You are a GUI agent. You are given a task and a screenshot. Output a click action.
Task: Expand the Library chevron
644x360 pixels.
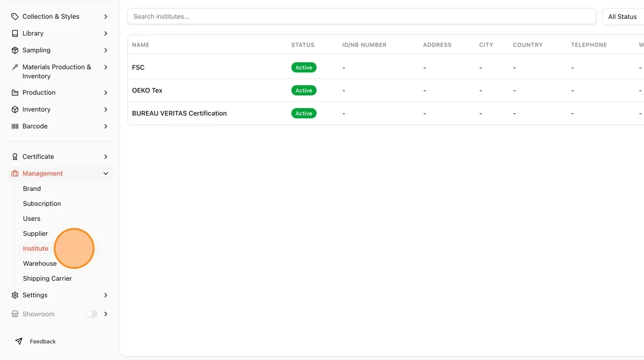(x=106, y=33)
